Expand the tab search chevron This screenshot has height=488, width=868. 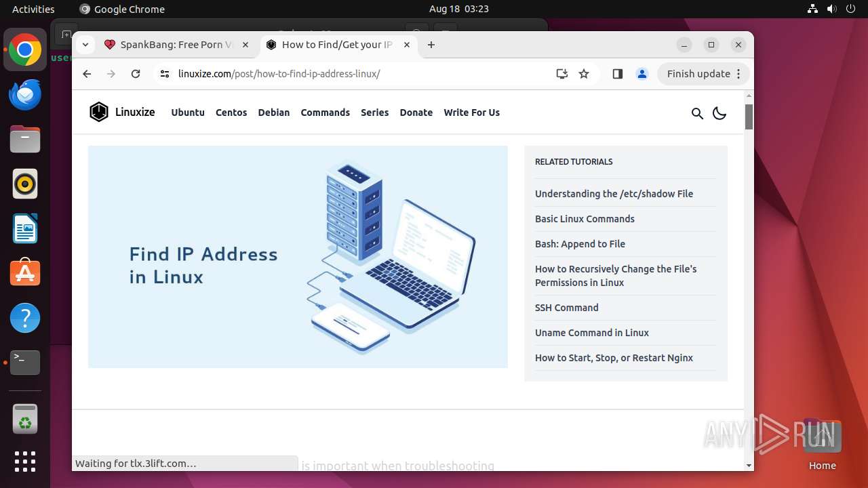[x=85, y=45]
